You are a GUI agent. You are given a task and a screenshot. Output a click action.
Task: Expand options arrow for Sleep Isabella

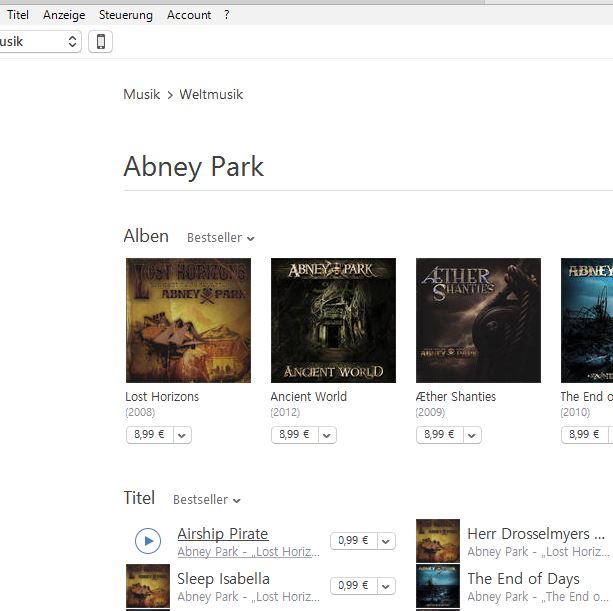[386, 586]
